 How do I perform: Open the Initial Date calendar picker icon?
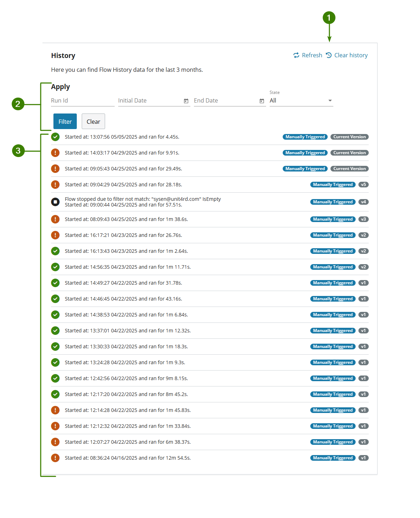pos(186,101)
